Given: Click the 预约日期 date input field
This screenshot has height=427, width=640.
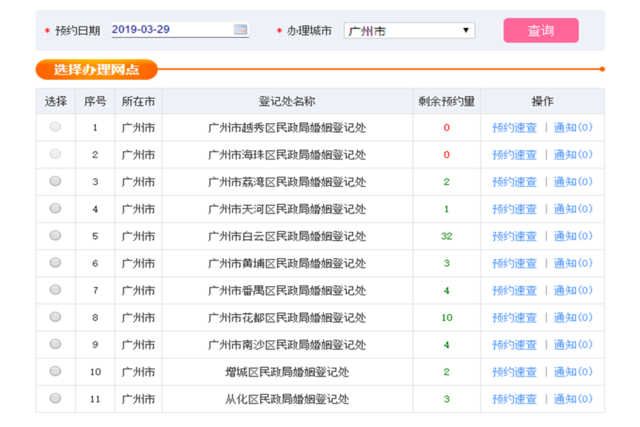Looking at the screenshot, I should pos(170,30).
